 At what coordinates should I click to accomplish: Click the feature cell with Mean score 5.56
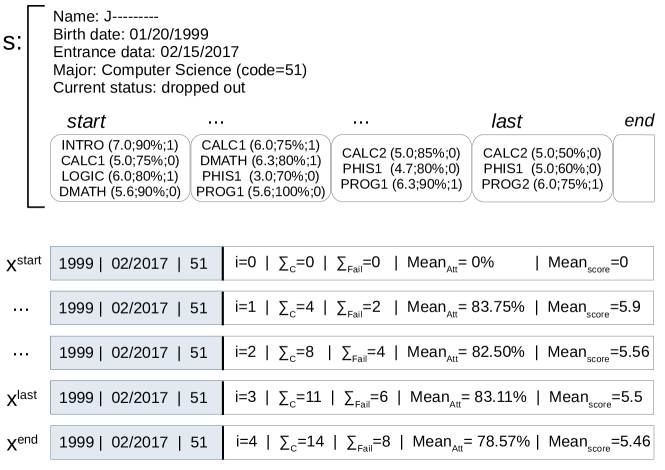pos(437,352)
